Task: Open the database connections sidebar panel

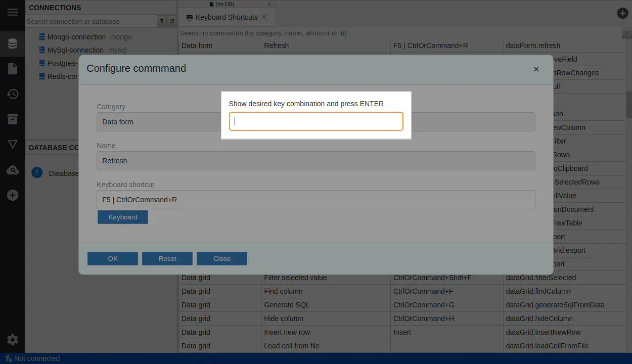Action: coord(13,43)
